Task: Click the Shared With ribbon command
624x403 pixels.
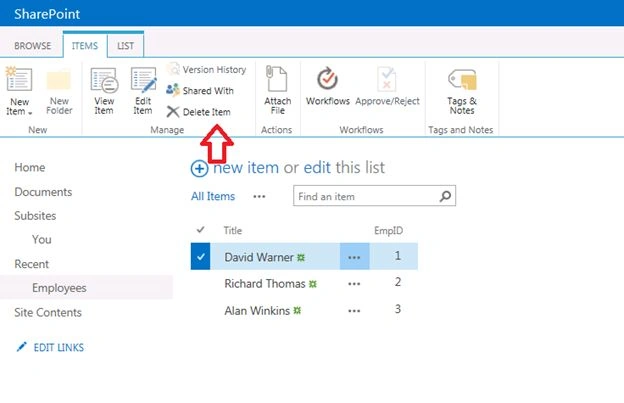Action: tap(200, 91)
